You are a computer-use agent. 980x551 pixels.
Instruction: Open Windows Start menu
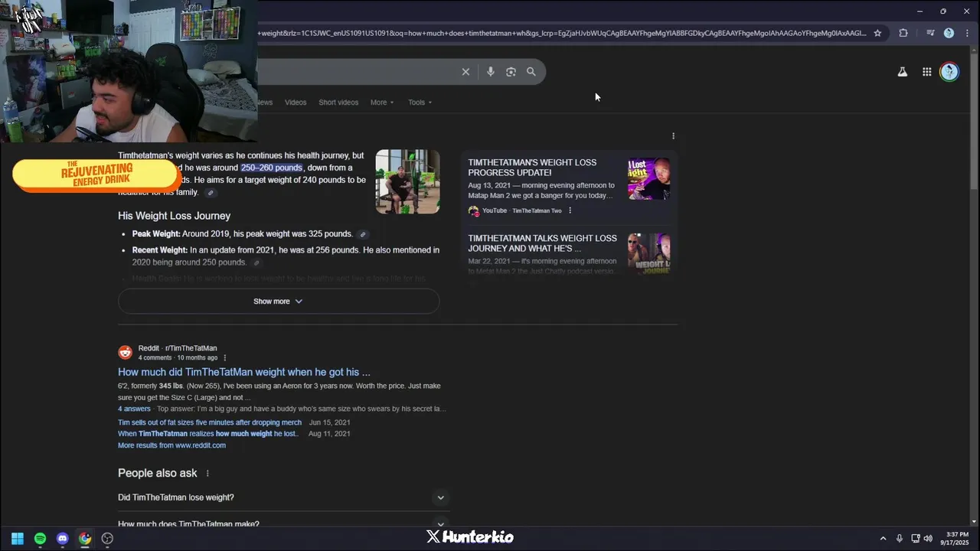(18, 539)
